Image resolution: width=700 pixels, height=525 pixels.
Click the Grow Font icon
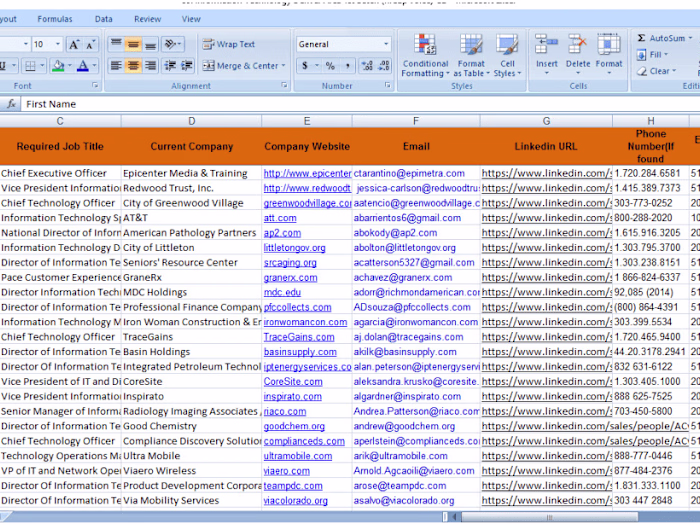[74, 44]
